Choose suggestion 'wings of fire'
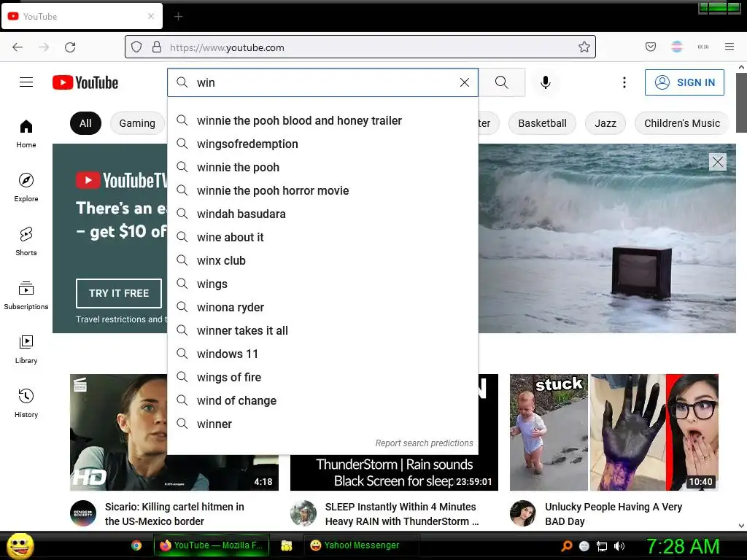 [x=322, y=377]
